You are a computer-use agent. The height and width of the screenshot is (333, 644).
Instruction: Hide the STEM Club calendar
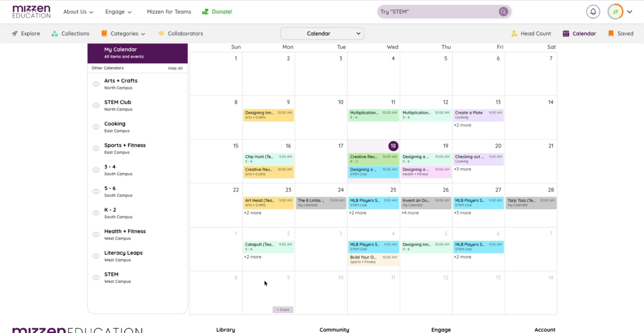tap(96, 106)
